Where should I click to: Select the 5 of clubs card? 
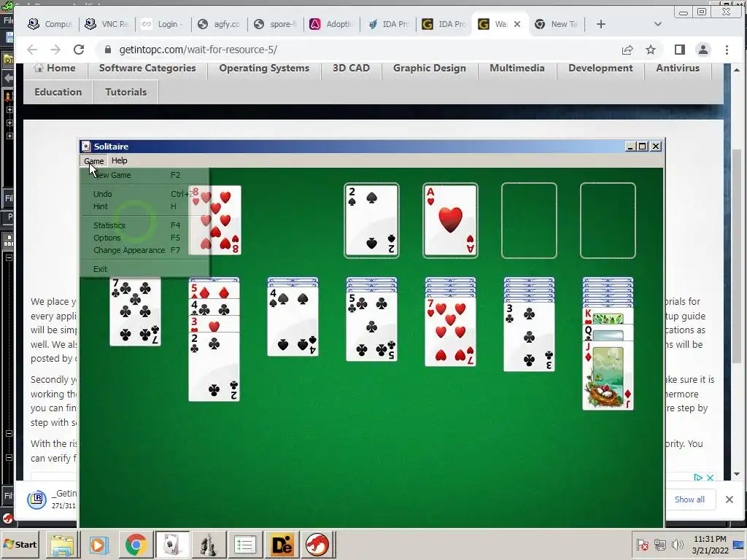(371, 327)
